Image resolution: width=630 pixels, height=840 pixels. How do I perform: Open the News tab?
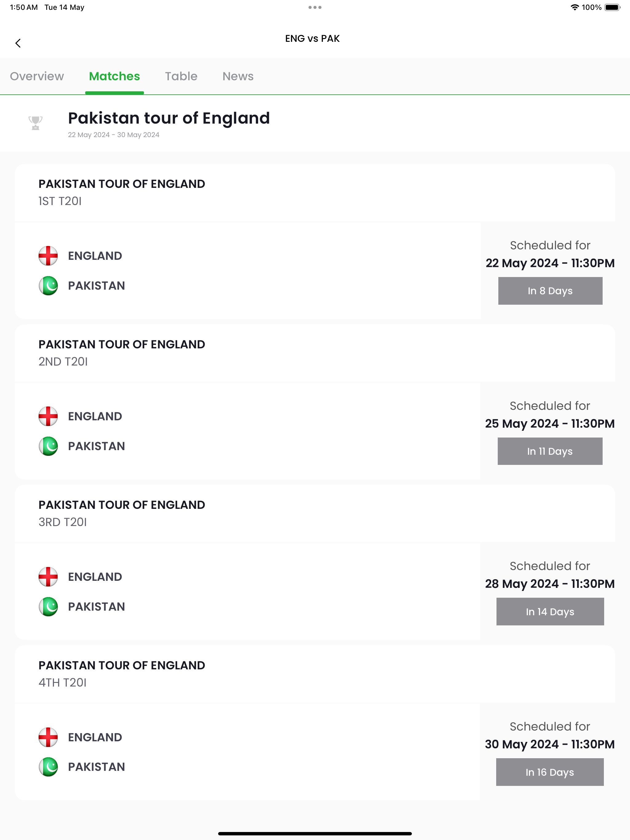coord(238,76)
